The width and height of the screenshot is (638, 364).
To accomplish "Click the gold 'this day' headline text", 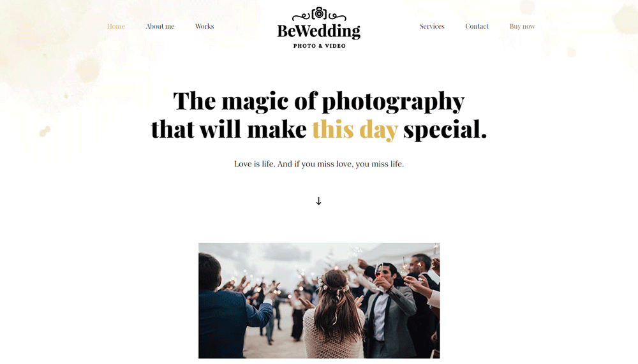I will (x=355, y=130).
